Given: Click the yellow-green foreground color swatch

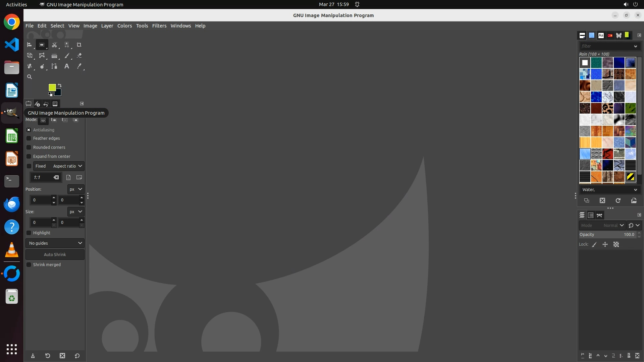Looking at the screenshot, I should (x=52, y=87).
